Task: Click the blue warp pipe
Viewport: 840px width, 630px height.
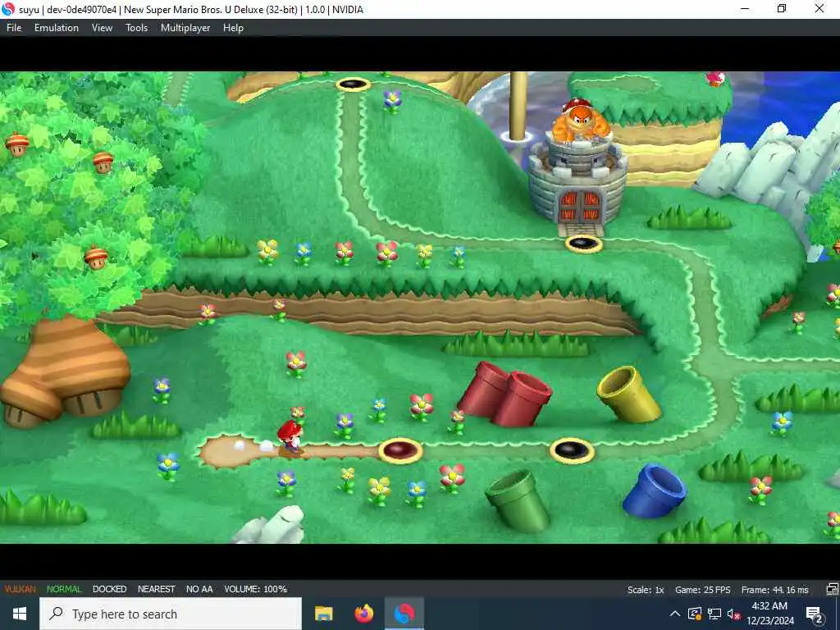Action: (x=654, y=492)
